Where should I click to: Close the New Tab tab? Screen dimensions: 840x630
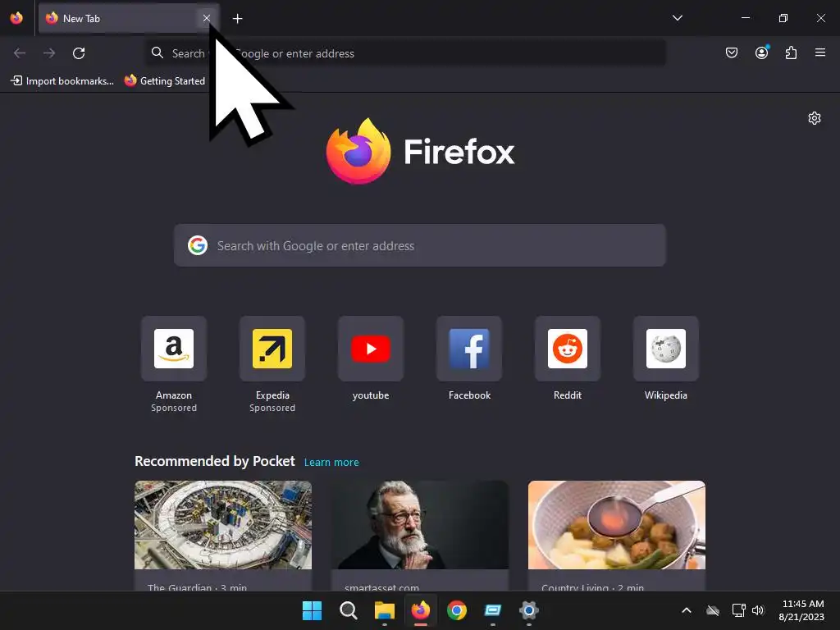point(206,18)
